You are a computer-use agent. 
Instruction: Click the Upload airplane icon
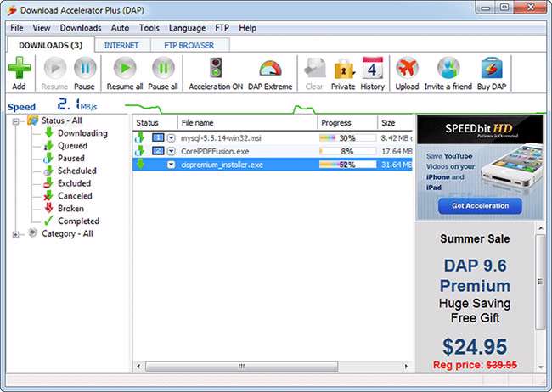[407, 68]
